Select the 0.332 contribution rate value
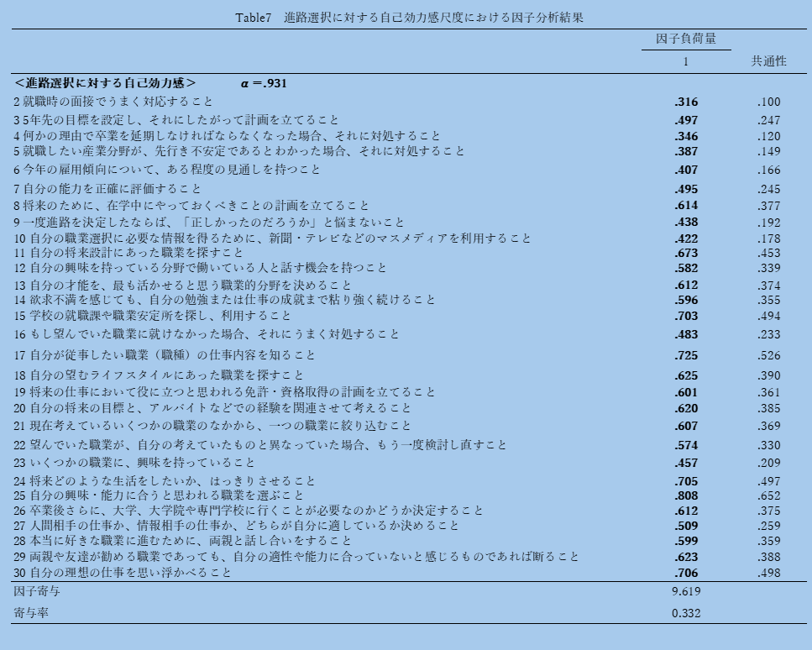The width and height of the screenshot is (812, 650). click(x=685, y=613)
